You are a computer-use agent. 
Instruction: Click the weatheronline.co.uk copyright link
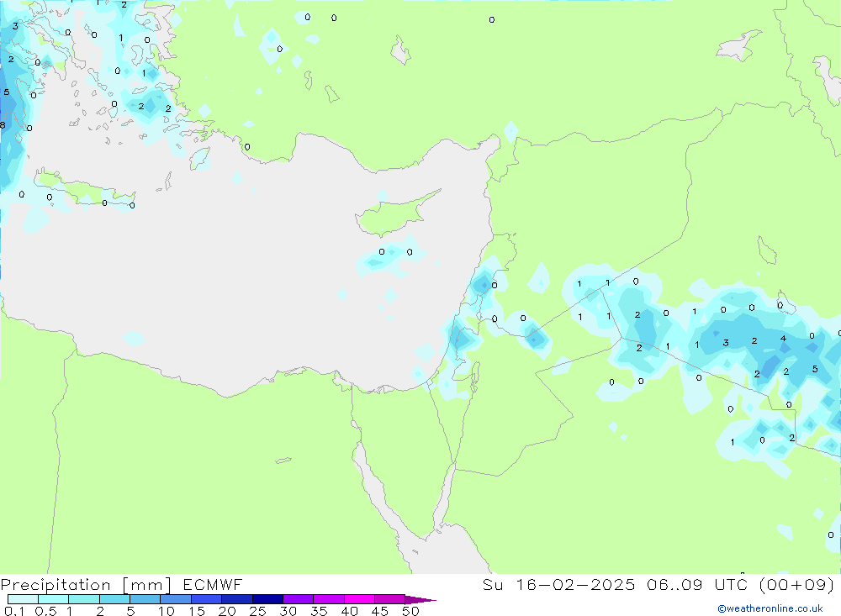pos(770,608)
